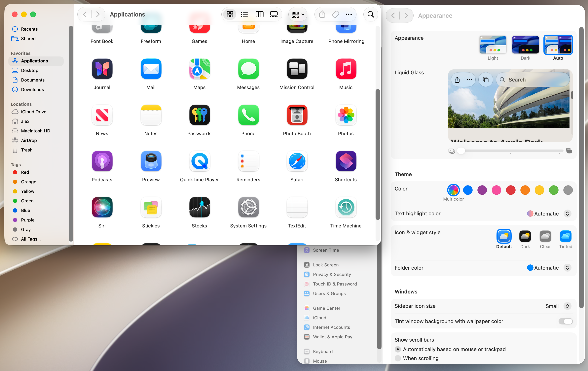The height and width of the screenshot is (371, 588).
Task: Open the Photos app
Action: [x=346, y=115]
